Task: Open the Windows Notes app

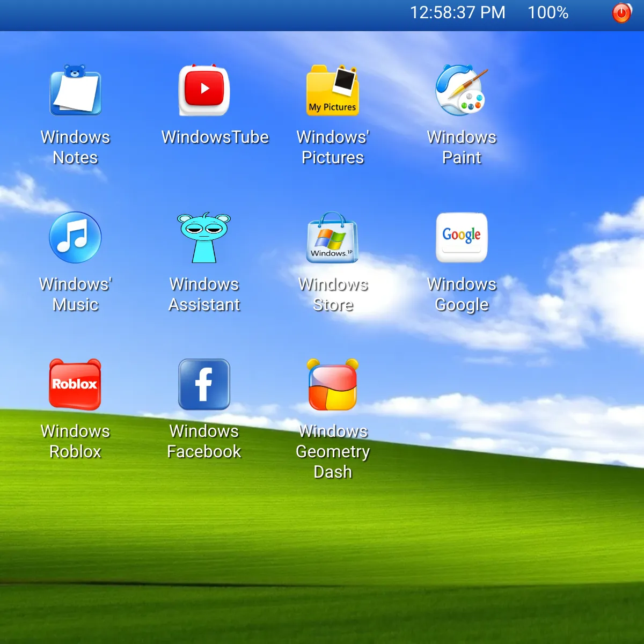Action: click(x=75, y=91)
